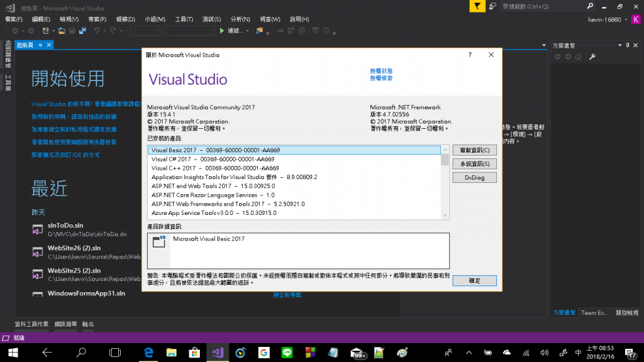Open the 說明(H) menu
Screen dimensions: 644x362
(299, 19)
